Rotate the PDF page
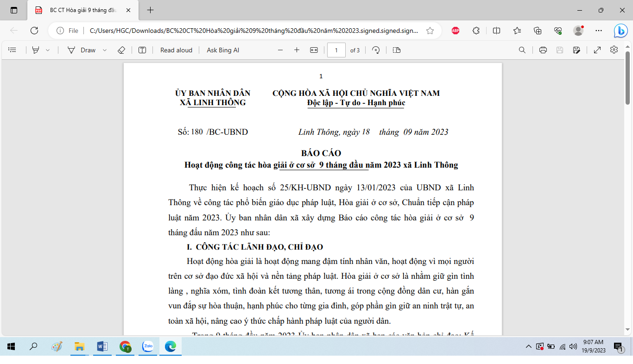Screen dimensions: 633x364 tap(376, 50)
